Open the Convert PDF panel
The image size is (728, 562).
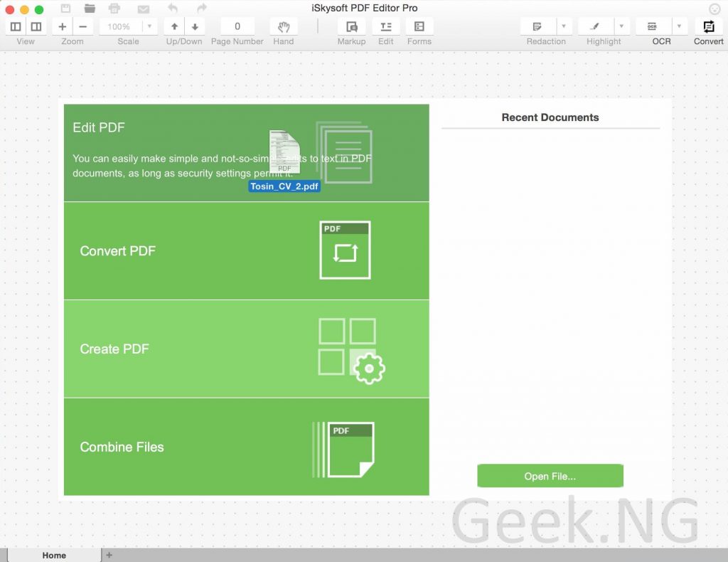pos(246,251)
